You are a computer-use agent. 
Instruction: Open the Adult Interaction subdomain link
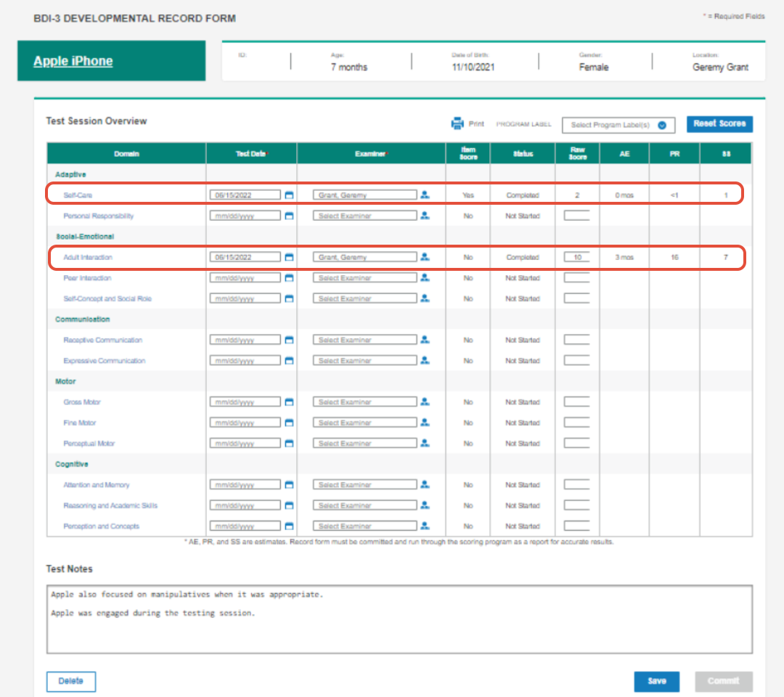tap(88, 257)
